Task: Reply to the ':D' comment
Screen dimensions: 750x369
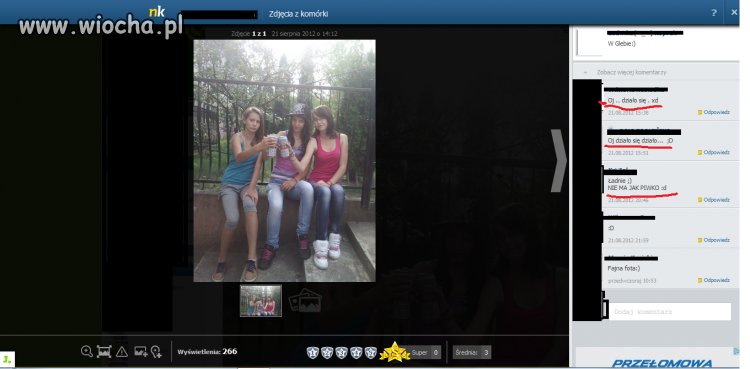Action: pyautogui.click(x=714, y=240)
